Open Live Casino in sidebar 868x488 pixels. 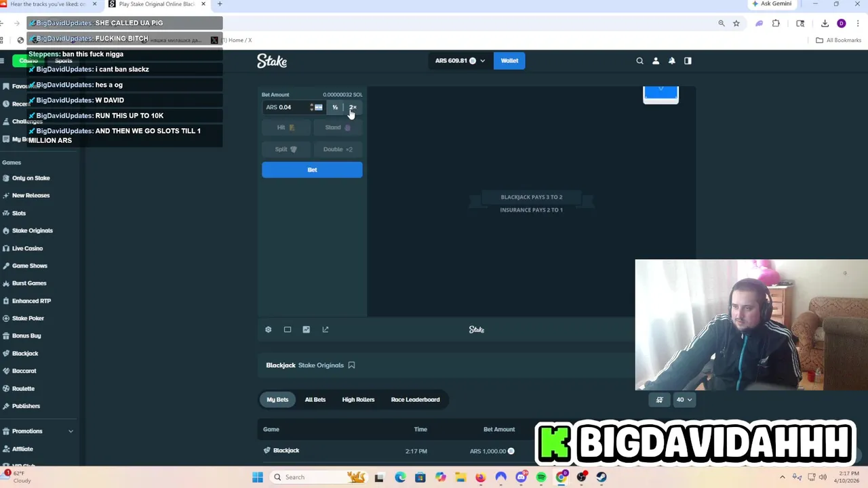point(27,249)
